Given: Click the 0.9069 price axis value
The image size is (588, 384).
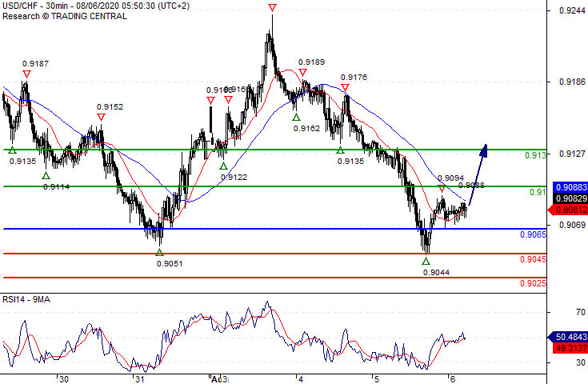Looking at the screenshot, I should click(572, 225).
